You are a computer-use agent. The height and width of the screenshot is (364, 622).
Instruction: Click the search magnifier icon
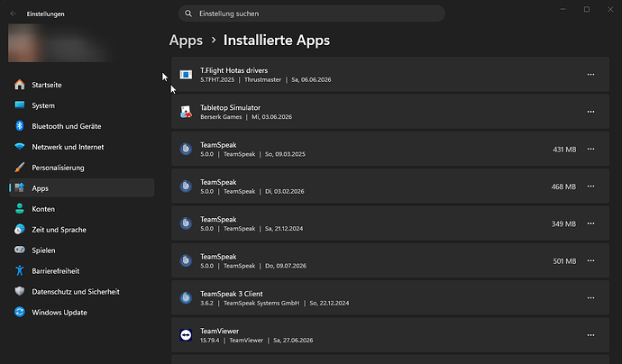188,14
